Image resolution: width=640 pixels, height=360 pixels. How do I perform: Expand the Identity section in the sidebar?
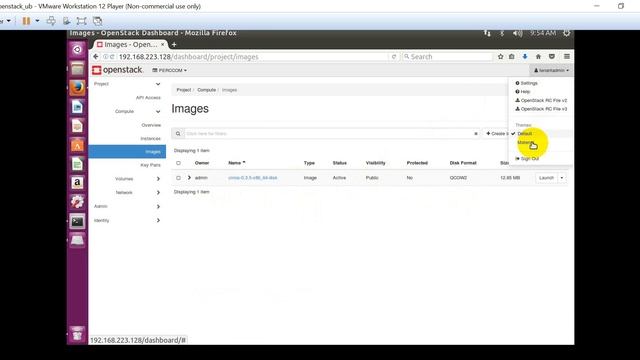click(158, 220)
